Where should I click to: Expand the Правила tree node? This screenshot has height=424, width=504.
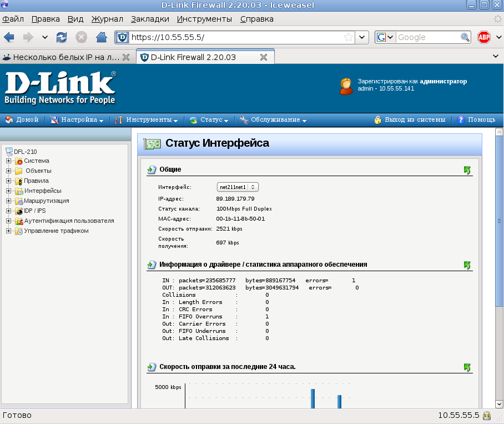(9, 181)
